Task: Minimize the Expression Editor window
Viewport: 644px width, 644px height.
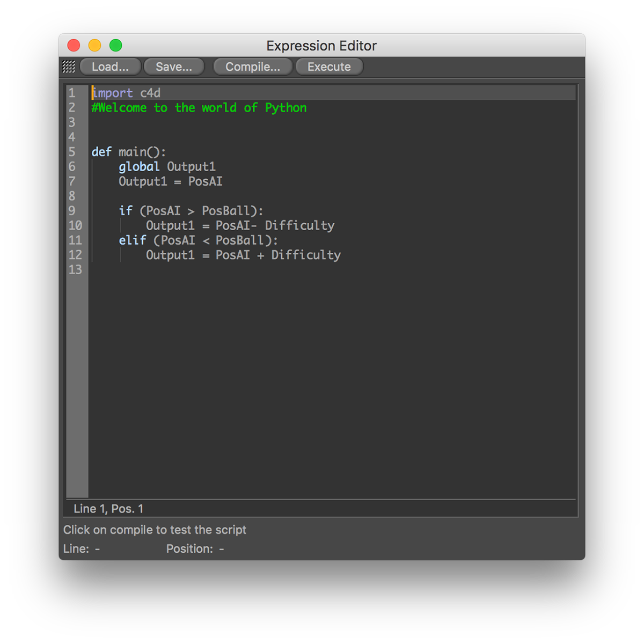Action: tap(94, 46)
